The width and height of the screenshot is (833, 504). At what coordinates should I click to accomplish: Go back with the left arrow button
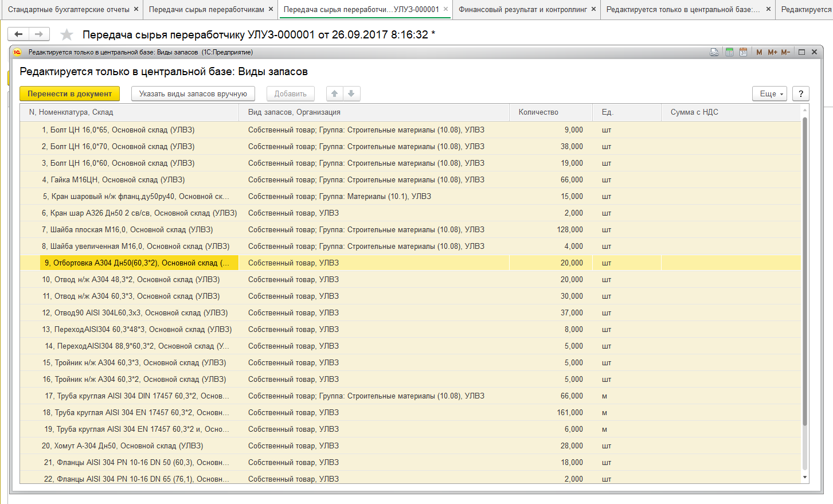click(x=18, y=34)
